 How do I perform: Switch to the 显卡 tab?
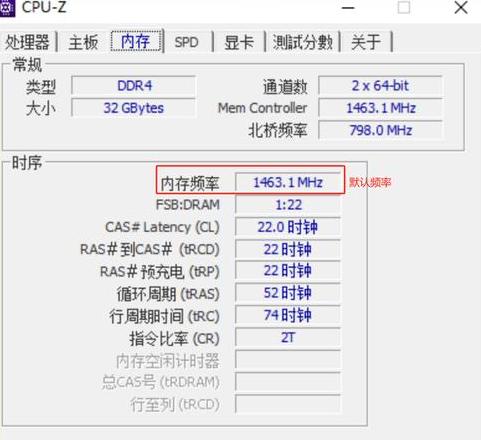click(x=239, y=42)
